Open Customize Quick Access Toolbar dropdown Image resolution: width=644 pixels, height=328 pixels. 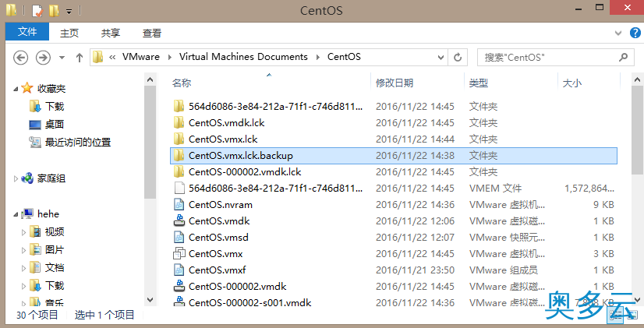click(x=69, y=12)
